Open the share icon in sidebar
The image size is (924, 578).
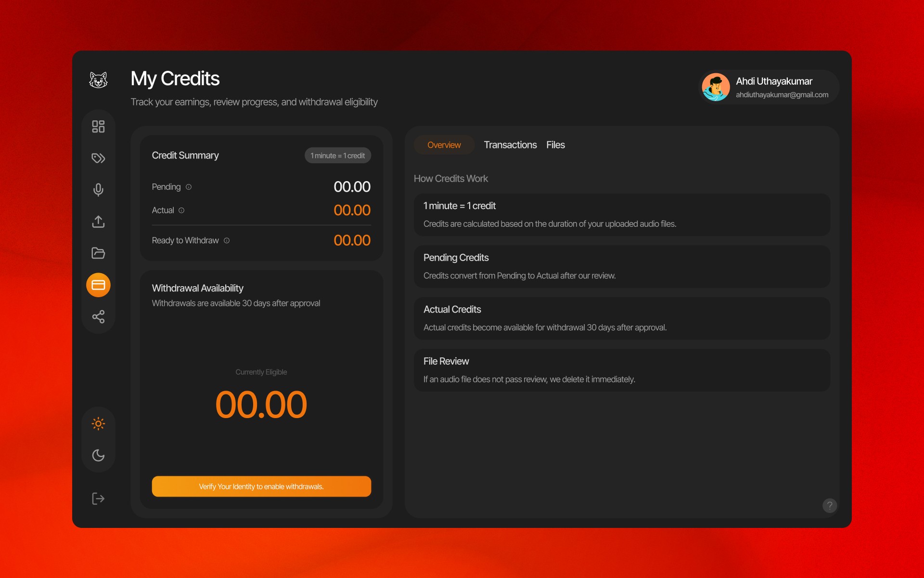click(98, 316)
